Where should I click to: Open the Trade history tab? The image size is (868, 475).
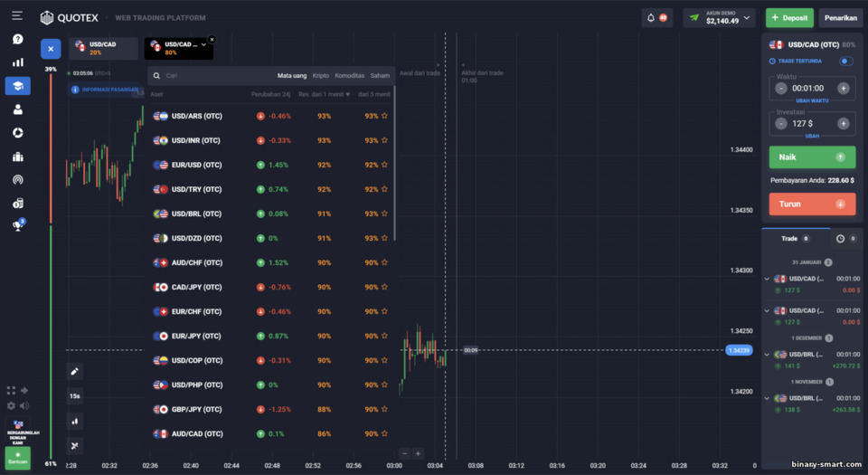click(x=796, y=239)
